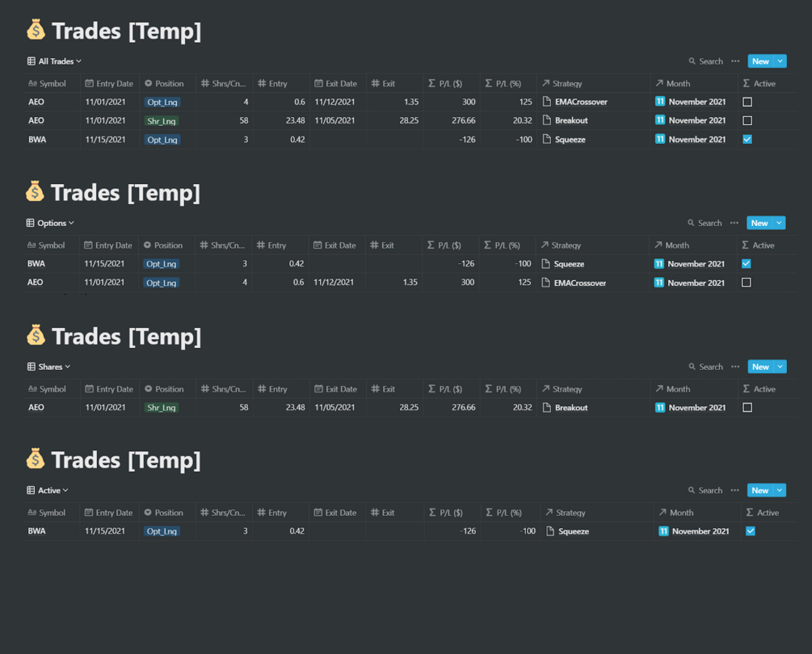812x654 pixels.
Task: Click the money bag icon of the top Trades page
Action: 36,31
